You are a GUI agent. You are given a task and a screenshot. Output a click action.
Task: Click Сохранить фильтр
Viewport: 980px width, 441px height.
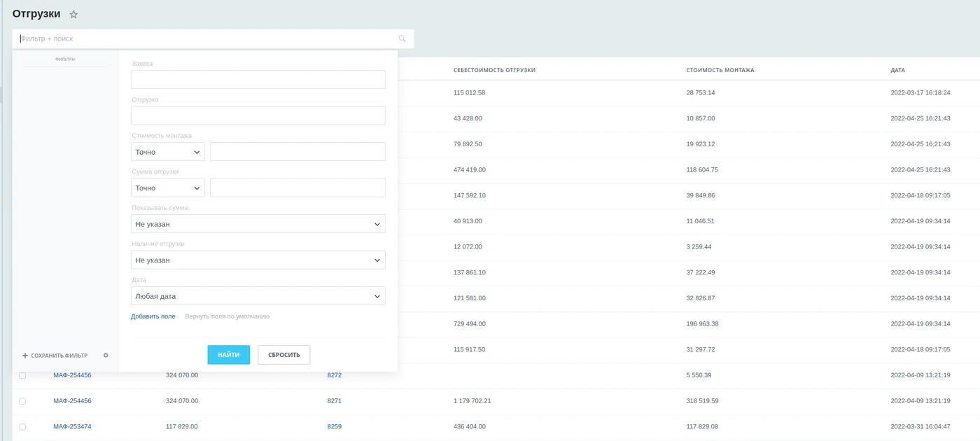pyautogui.click(x=55, y=356)
